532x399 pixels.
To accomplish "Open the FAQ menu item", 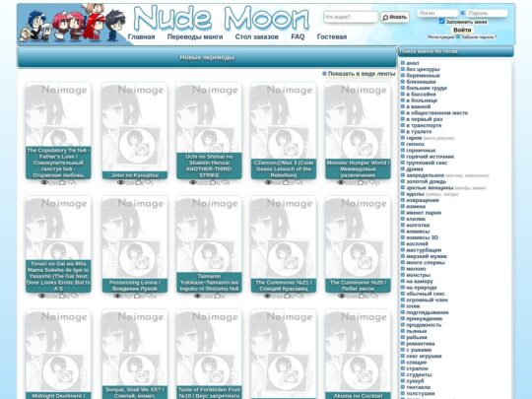I will 298,36.
